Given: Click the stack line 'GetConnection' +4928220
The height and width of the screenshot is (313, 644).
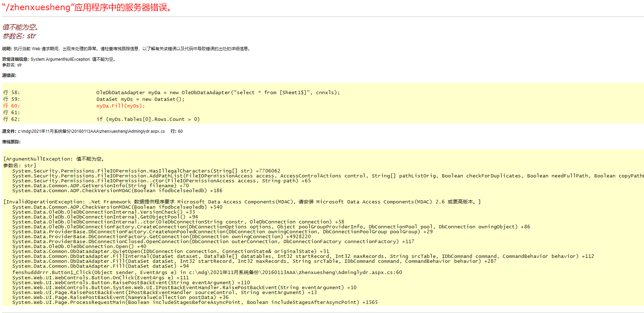Looking at the screenshot, I should pos(162,237).
